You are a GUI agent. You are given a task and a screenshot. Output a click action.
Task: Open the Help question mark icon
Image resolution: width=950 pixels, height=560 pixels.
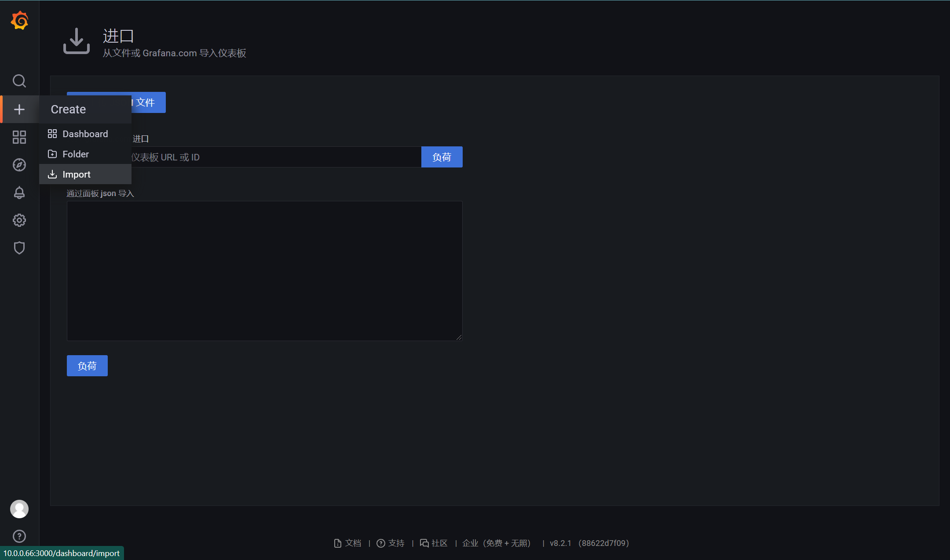(19, 536)
